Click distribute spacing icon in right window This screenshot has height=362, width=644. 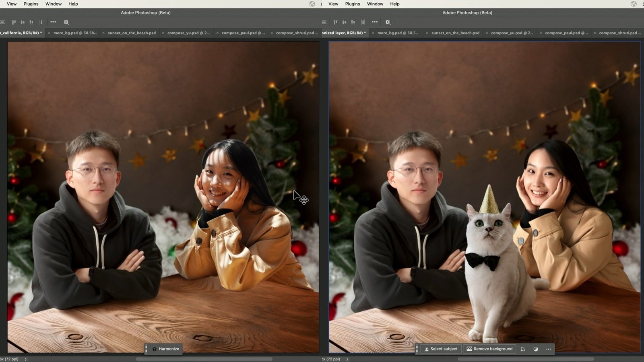363,22
